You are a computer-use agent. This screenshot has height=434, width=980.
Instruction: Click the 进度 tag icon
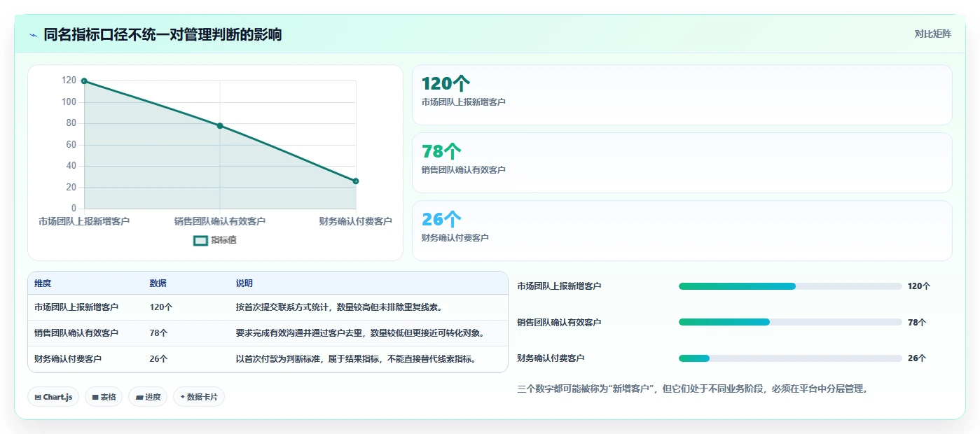139,397
